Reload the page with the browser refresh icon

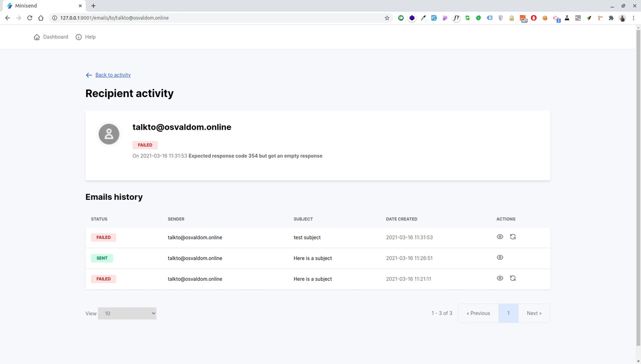point(30,18)
